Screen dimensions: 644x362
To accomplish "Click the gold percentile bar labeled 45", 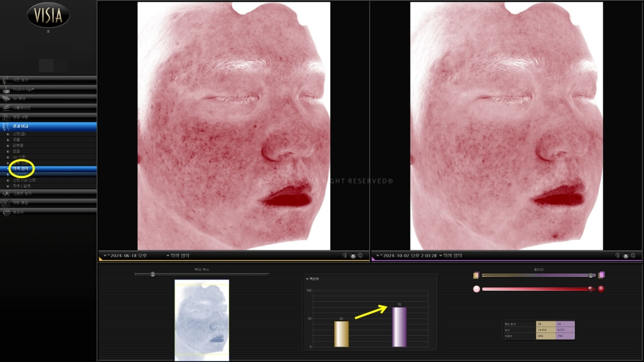I will (x=341, y=334).
